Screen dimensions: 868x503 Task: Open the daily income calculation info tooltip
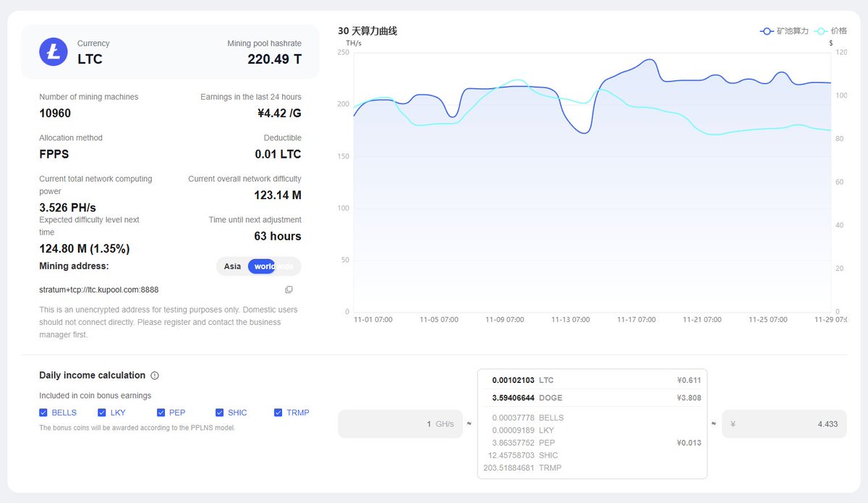click(155, 376)
